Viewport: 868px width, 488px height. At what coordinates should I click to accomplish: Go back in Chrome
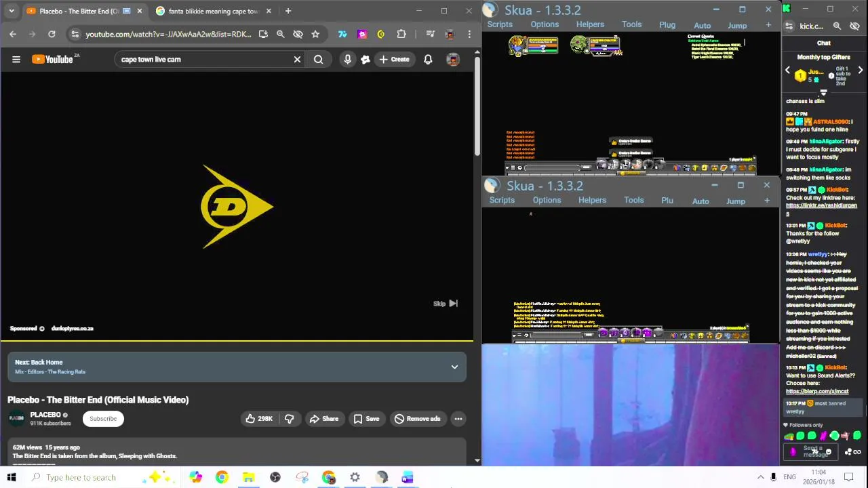tap(13, 34)
